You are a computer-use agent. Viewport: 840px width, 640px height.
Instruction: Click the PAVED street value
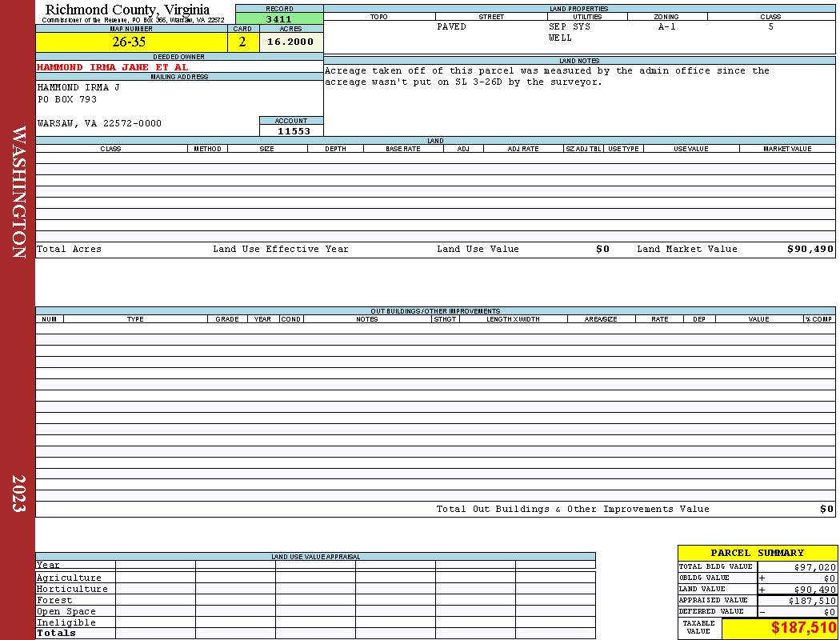451,26
